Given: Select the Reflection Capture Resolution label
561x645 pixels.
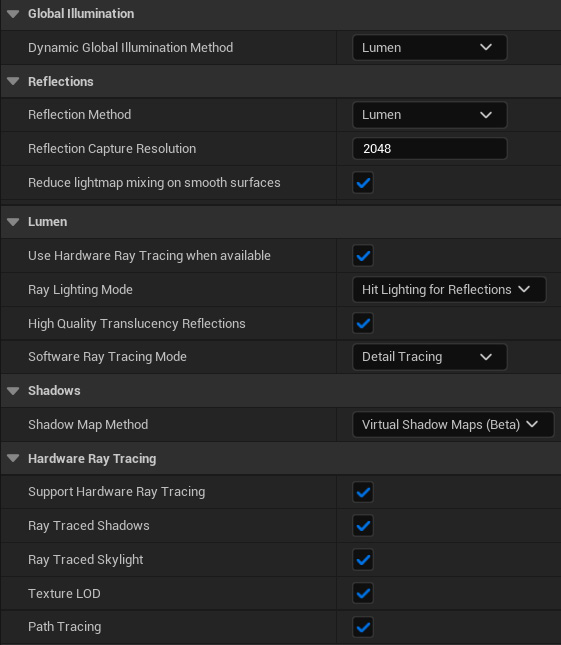Looking at the screenshot, I should [112, 148].
